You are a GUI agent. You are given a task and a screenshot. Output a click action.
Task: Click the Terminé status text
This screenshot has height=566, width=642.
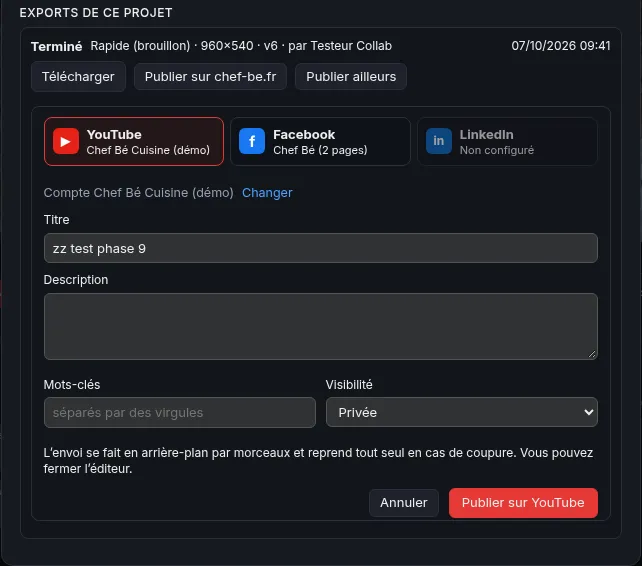click(x=57, y=46)
